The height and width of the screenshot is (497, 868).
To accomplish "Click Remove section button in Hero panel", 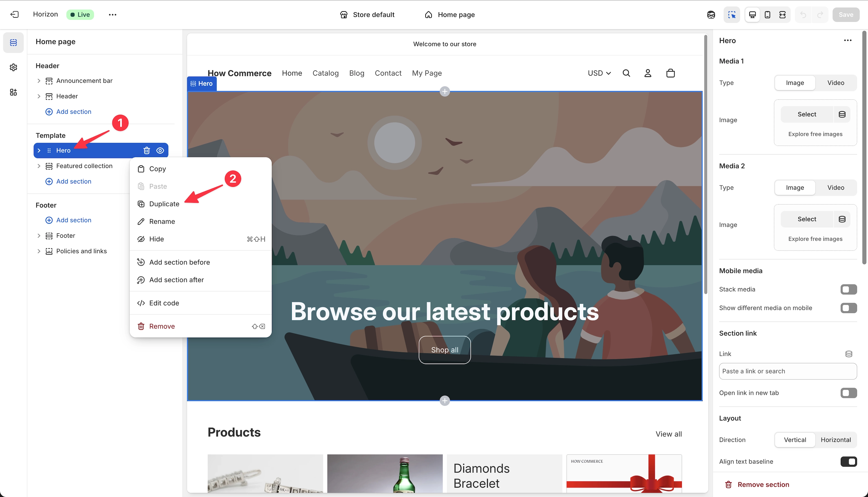I will [757, 485].
